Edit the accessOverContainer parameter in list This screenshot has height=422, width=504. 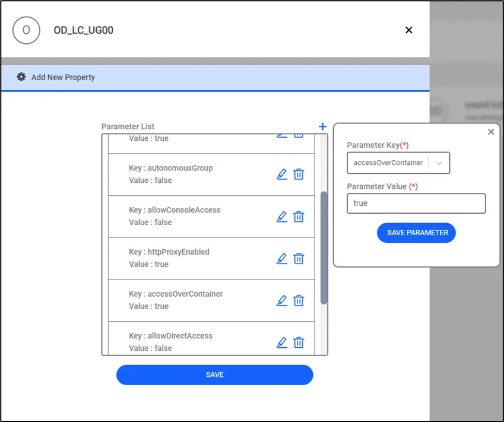click(282, 300)
